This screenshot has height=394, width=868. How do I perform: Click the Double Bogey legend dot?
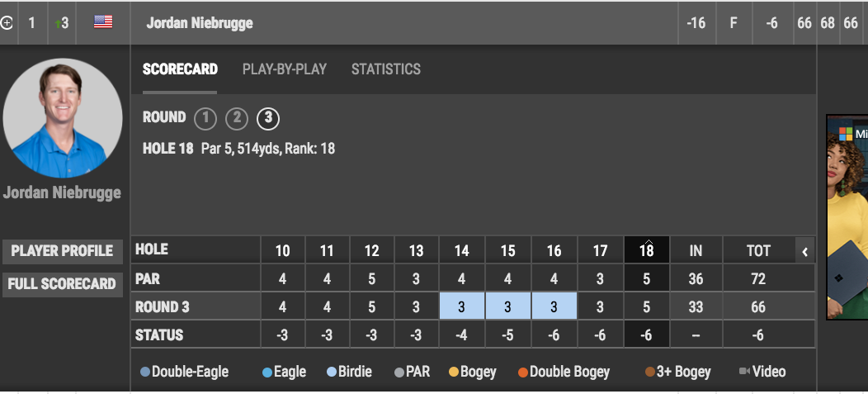coord(522,372)
